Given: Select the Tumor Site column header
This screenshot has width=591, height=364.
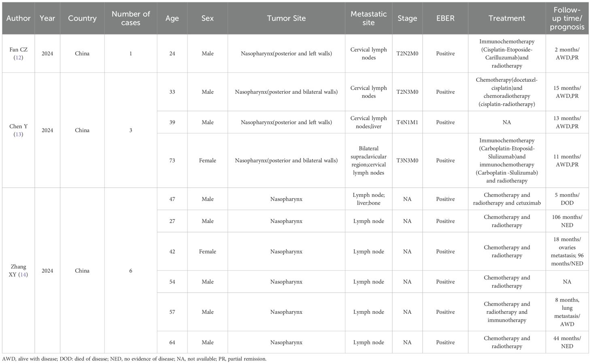Looking at the screenshot, I should 286,18.
